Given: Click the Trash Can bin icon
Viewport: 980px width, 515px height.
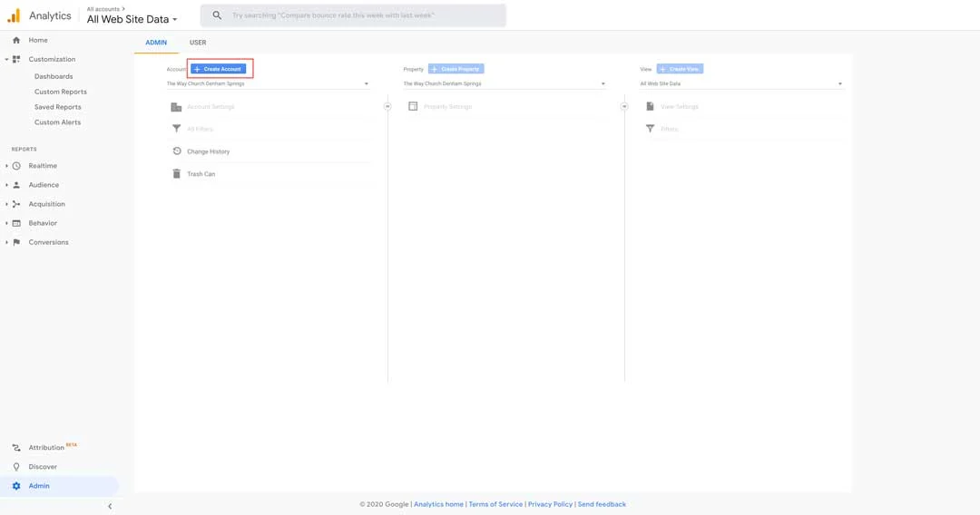Looking at the screenshot, I should (176, 173).
